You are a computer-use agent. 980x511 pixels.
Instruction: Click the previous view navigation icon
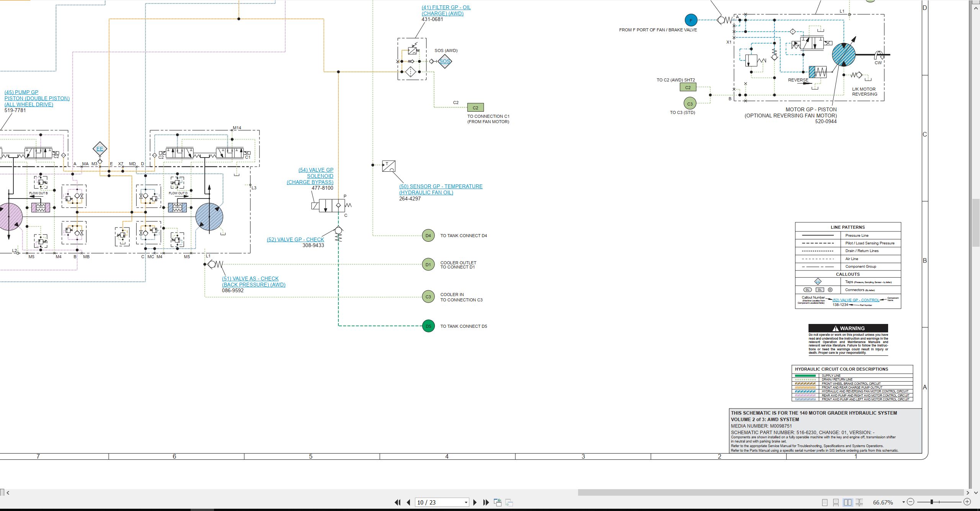tap(498, 502)
